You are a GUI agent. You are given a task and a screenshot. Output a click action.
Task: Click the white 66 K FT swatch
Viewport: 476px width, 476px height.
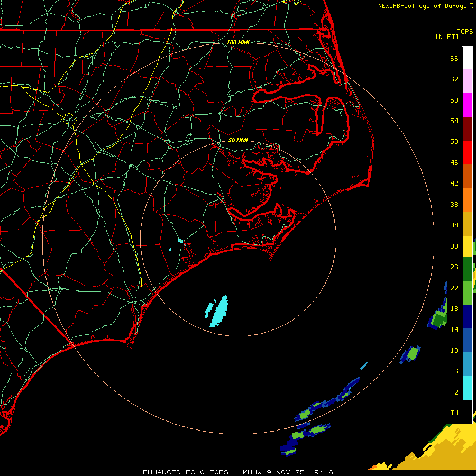point(467,58)
